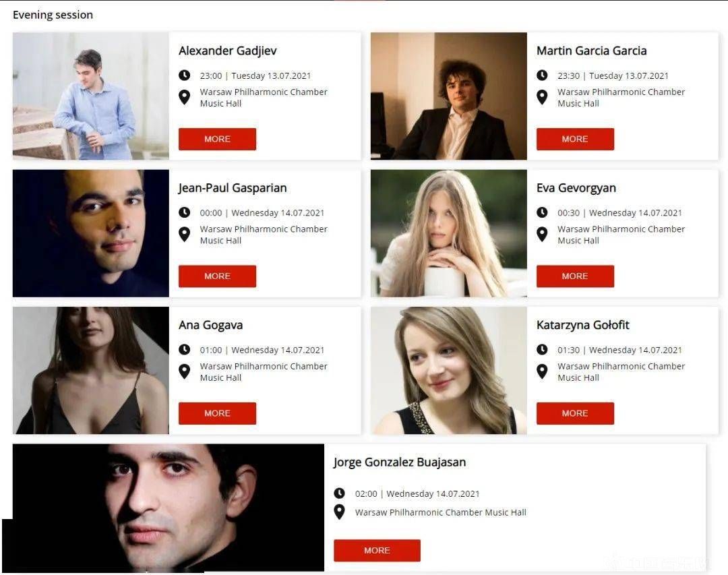Open MORE for Martin Garcia Garcia

click(x=575, y=139)
